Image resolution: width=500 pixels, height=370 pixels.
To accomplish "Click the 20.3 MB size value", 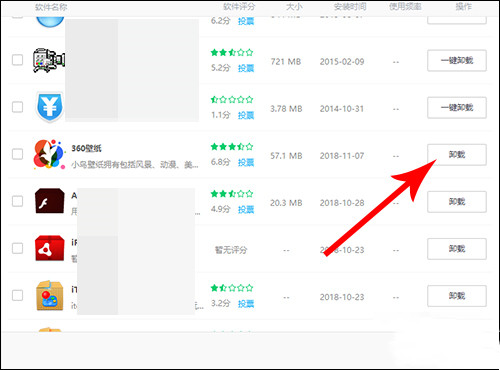I will click(286, 203).
